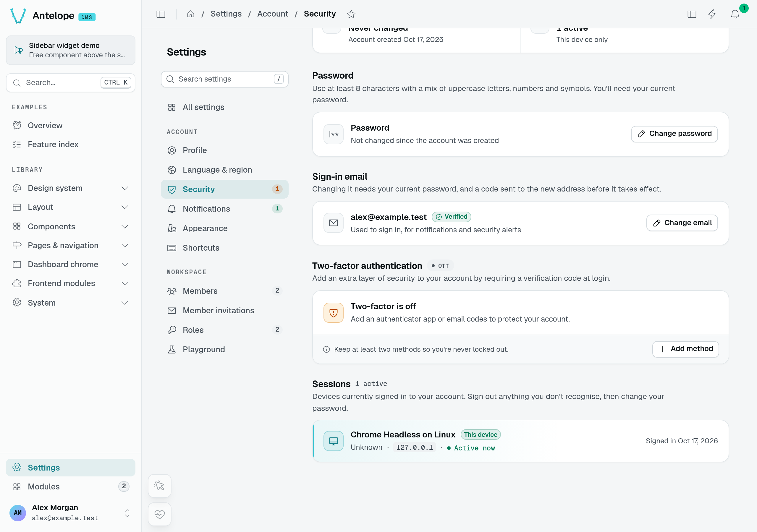757x532 pixels.
Task: Expand the Frontend modules chevron
Action: pos(124,283)
